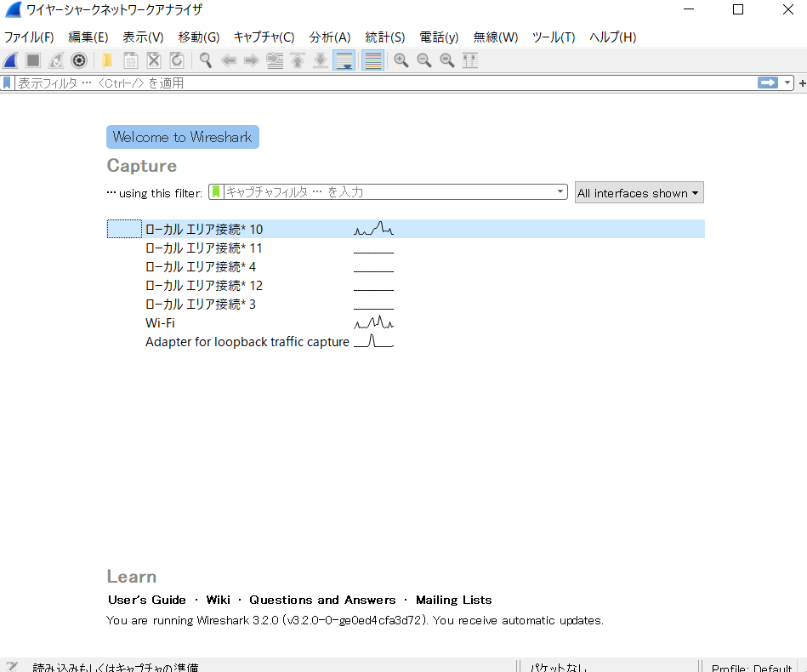
Task: Open the Questions and Answers link
Action: [322, 600]
